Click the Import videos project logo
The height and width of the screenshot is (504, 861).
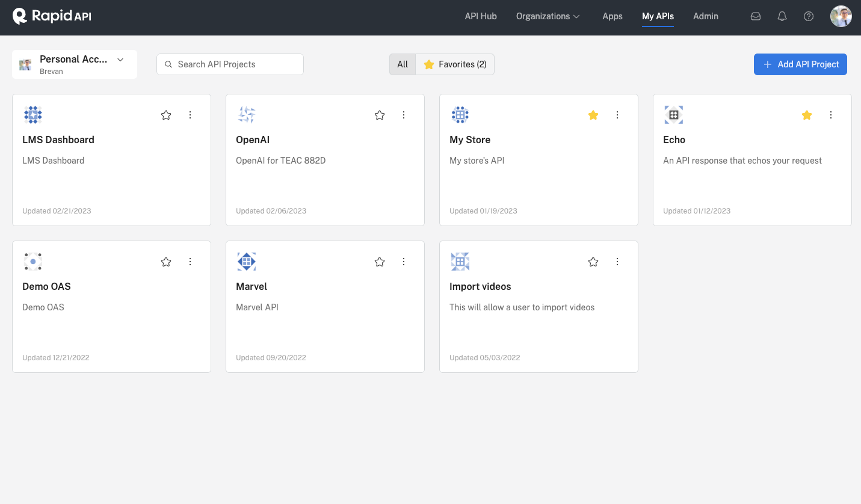click(x=460, y=262)
